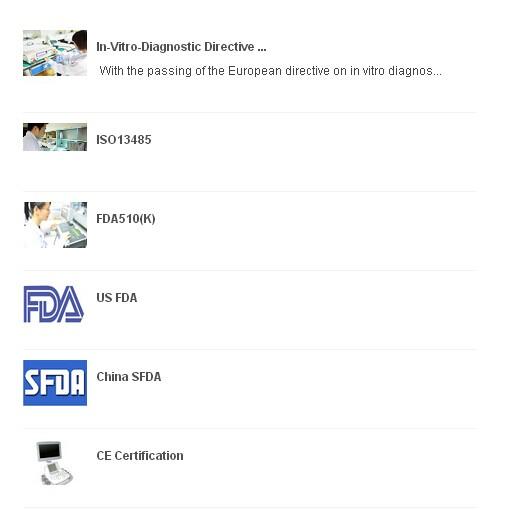Click the letter A in the FDA logo
The height and width of the screenshot is (510, 520).
tap(71, 304)
